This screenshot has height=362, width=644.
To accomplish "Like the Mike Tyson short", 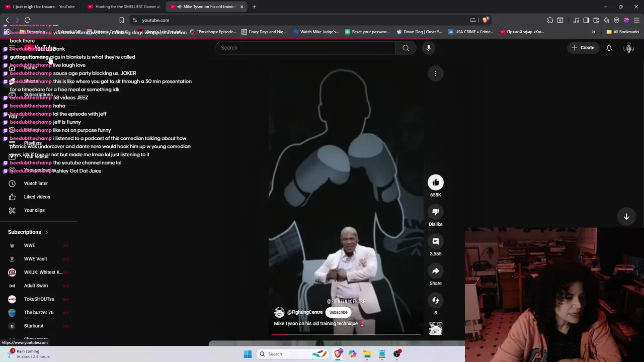I will point(436,183).
